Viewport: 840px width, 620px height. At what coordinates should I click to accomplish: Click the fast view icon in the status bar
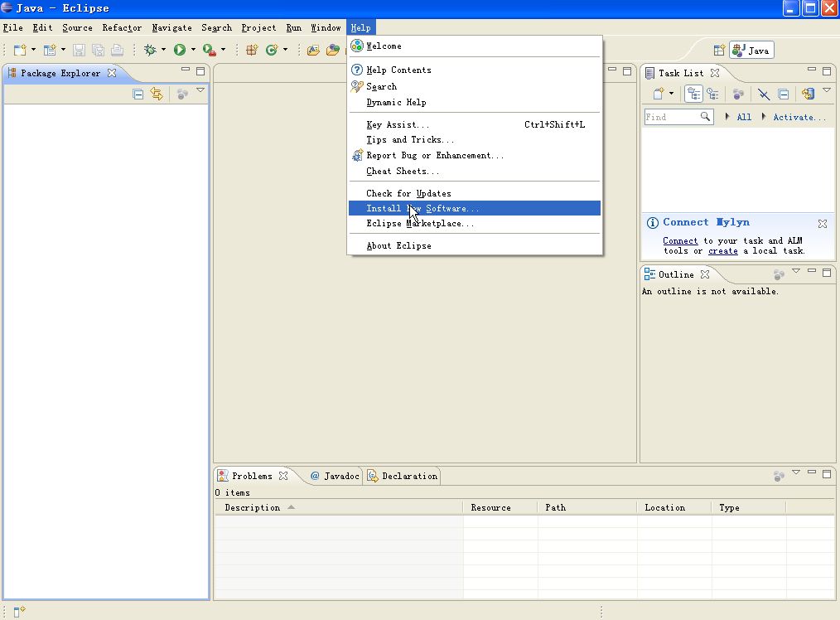pyautogui.click(x=19, y=612)
